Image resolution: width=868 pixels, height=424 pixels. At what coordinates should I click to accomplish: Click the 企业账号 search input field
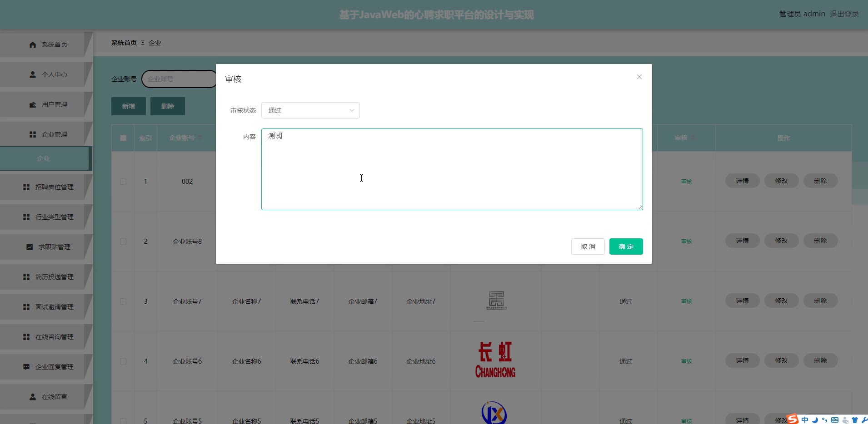point(179,79)
